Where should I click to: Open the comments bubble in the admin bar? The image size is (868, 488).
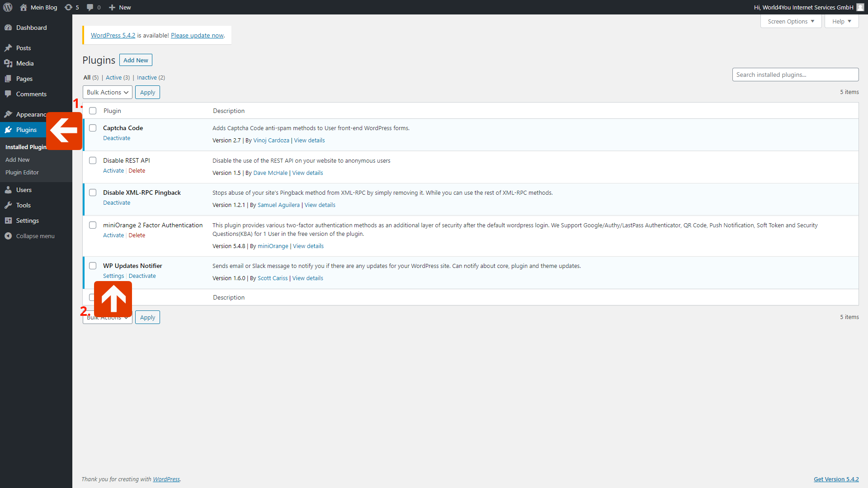tap(90, 7)
